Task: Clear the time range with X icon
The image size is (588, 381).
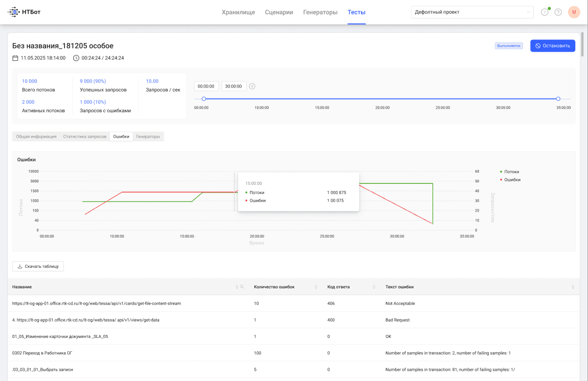Action: (252, 87)
